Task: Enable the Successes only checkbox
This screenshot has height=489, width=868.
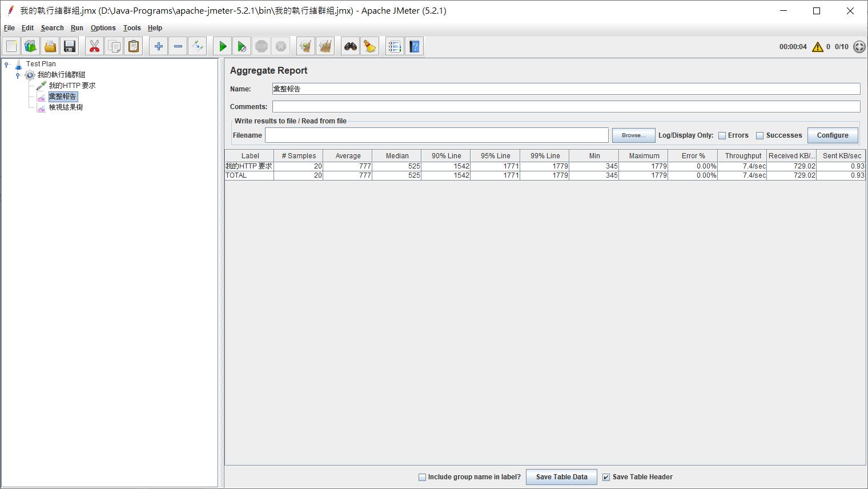Action: tap(759, 135)
